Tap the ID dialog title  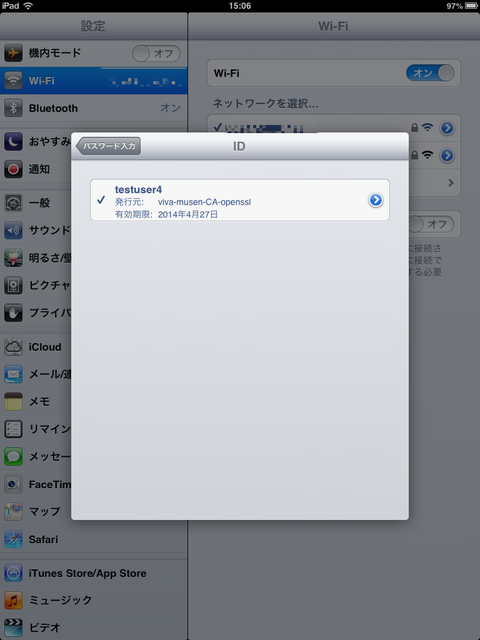click(x=239, y=146)
